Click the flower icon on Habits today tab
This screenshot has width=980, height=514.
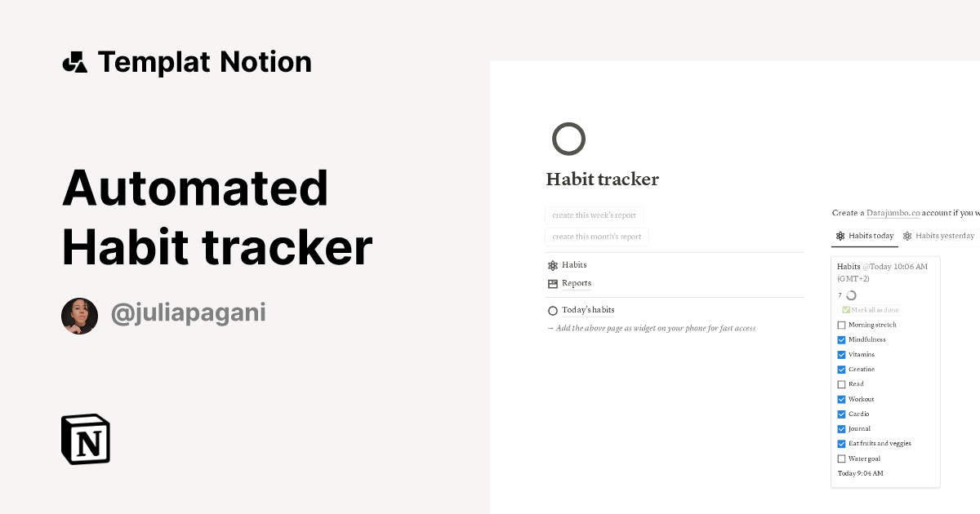[840, 236]
